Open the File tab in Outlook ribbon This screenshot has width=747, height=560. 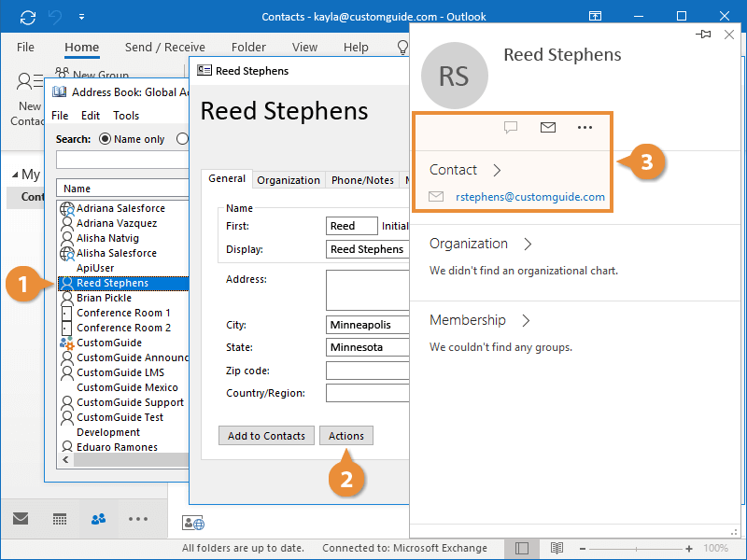(x=25, y=48)
